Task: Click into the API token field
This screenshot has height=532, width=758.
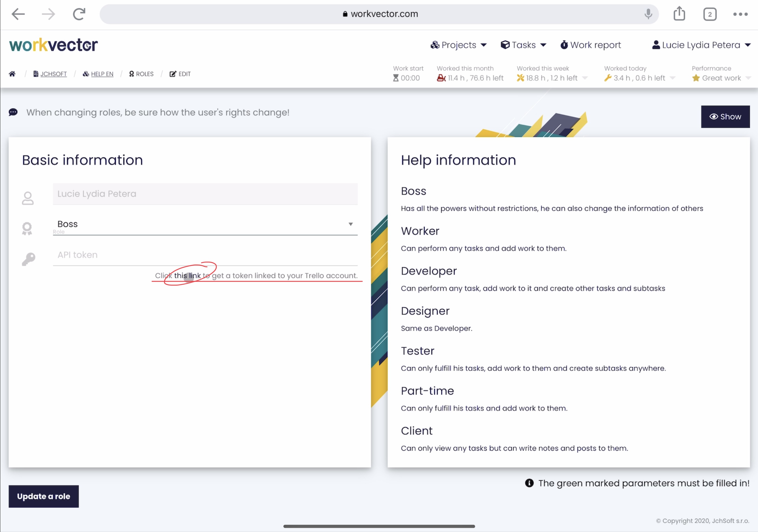Action: [205, 255]
